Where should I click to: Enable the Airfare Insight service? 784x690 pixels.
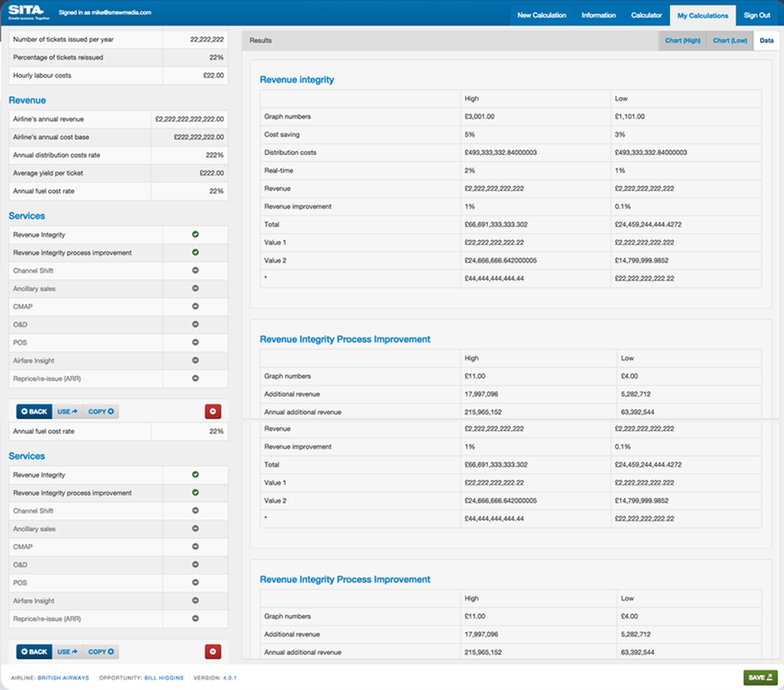pyautogui.click(x=195, y=360)
